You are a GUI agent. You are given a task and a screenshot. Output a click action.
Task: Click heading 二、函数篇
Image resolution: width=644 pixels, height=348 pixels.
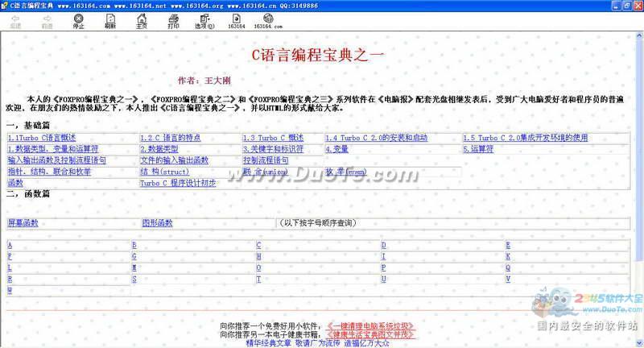[28, 193]
